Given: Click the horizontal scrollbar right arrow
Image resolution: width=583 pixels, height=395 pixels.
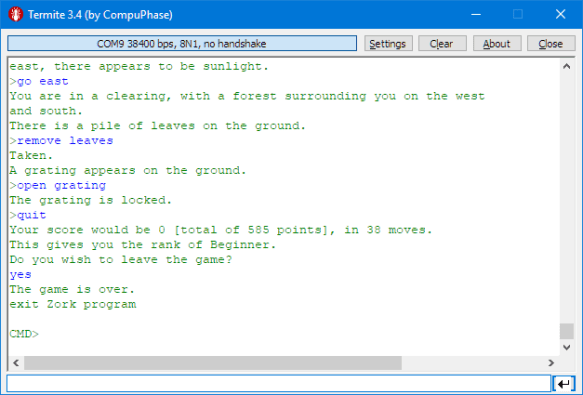Looking at the screenshot, I should [x=551, y=363].
